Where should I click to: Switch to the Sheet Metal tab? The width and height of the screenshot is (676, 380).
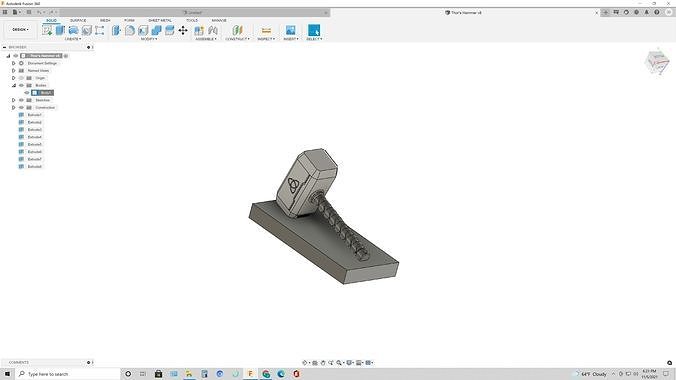[x=160, y=20]
